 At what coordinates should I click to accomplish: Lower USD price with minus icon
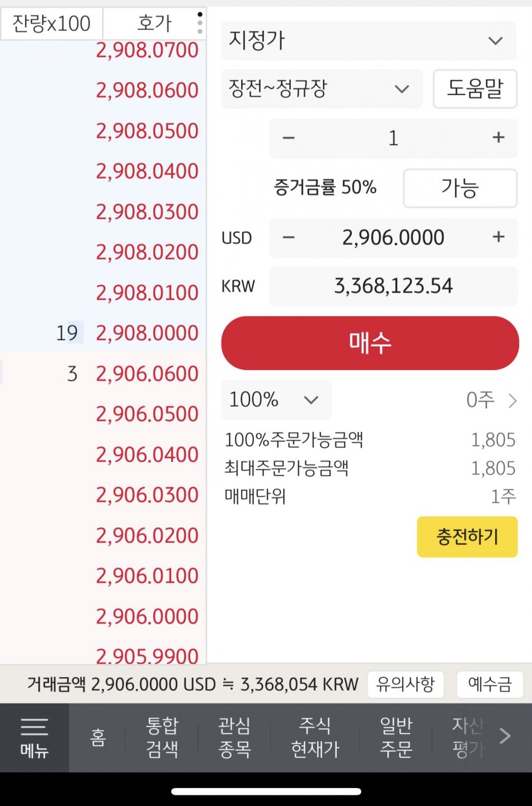point(289,237)
